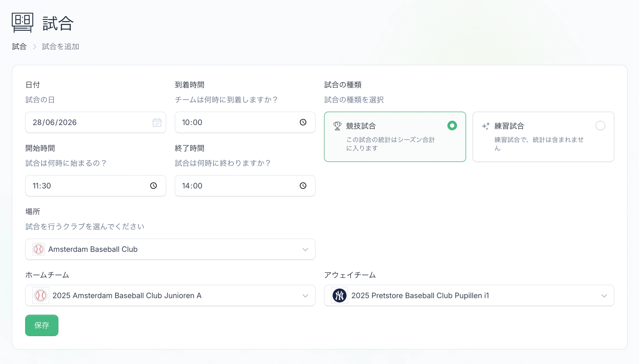Open the 2025 Pretstore Baseball Club Pupillen i1 selector

[469, 295]
